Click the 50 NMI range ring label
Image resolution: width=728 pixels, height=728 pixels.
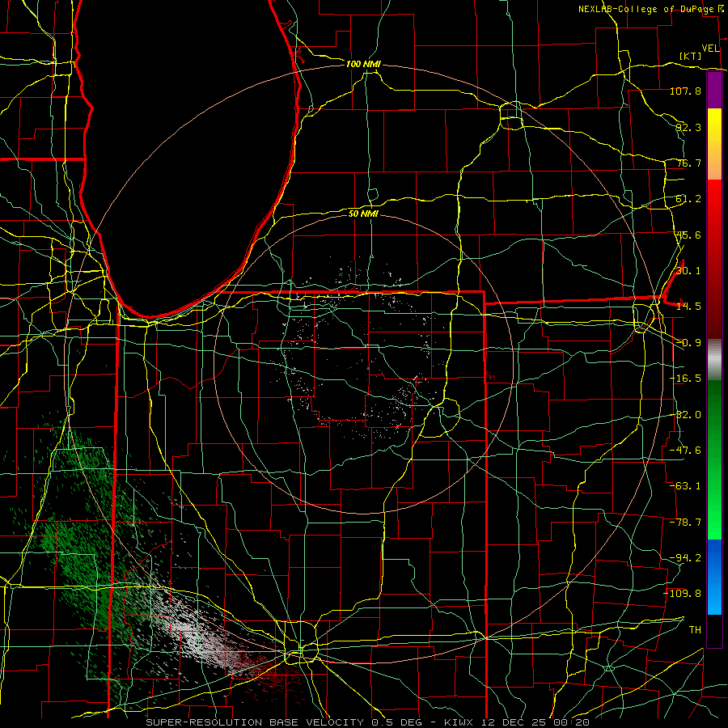coord(363,214)
